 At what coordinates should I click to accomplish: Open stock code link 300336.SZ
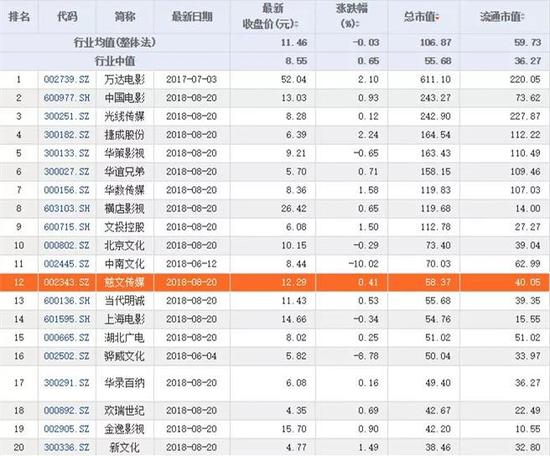click(x=67, y=448)
